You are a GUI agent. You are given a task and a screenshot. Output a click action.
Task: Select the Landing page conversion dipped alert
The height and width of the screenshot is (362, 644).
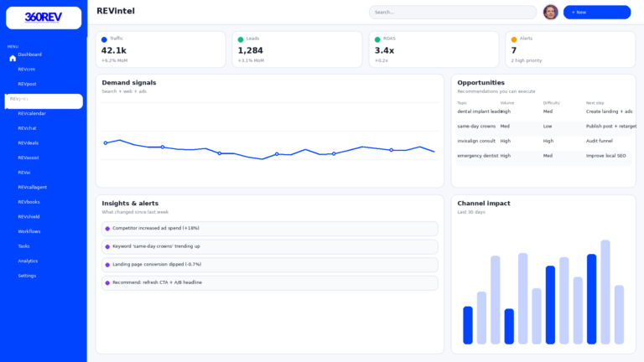coord(269,265)
